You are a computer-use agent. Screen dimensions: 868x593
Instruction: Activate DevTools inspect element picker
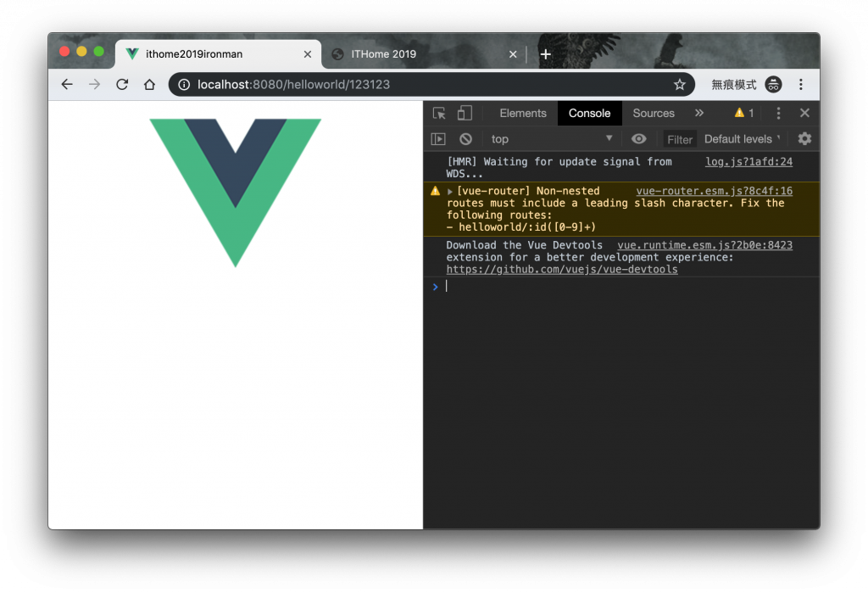(440, 113)
